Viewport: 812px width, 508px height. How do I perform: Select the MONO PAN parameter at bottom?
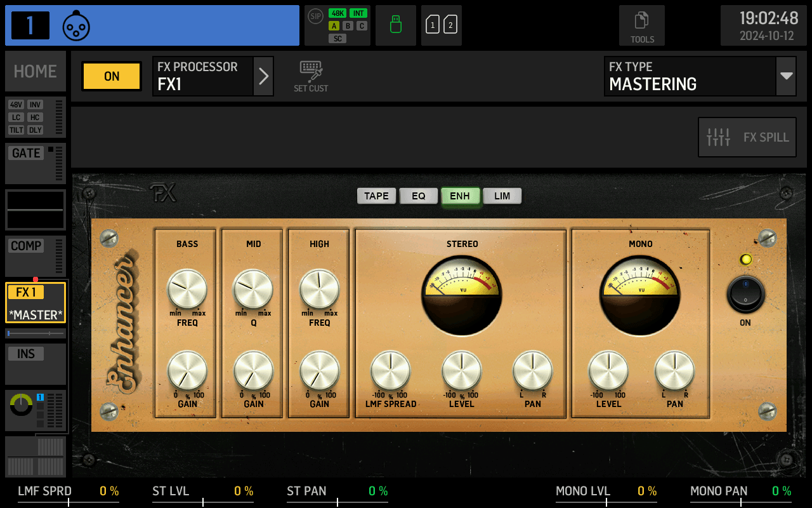pos(741,494)
